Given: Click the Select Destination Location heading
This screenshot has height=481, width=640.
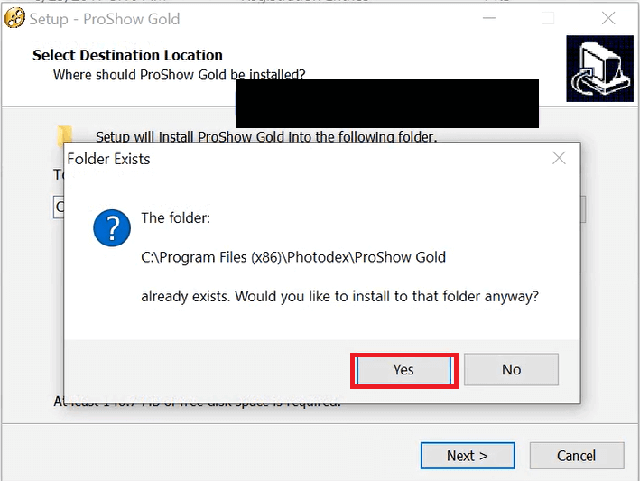Looking at the screenshot, I should [127, 55].
